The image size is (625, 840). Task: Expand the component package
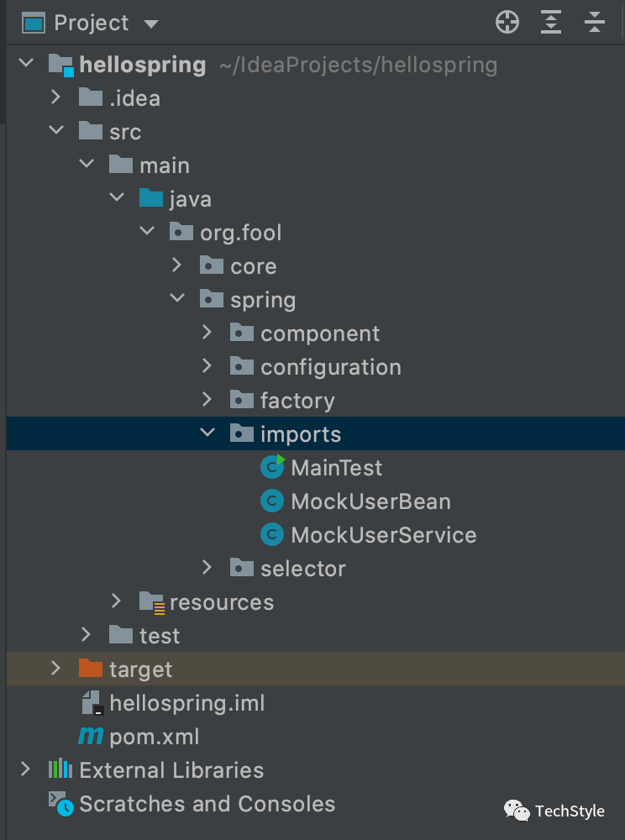(207, 333)
